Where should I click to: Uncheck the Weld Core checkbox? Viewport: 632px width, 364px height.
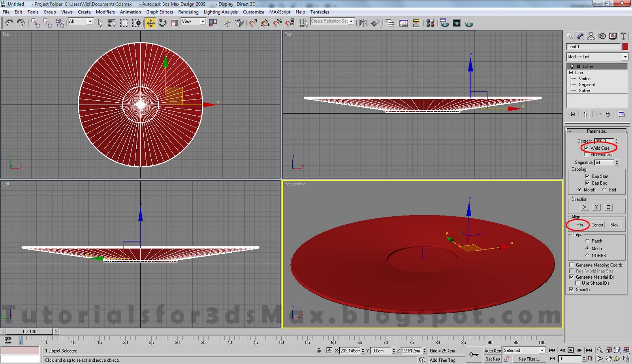tap(586, 148)
